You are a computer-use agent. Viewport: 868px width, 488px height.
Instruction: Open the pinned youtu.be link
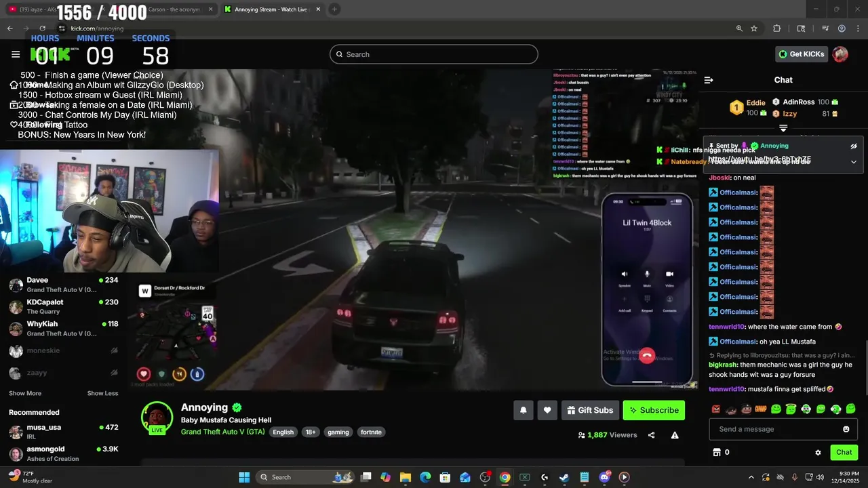point(759,159)
